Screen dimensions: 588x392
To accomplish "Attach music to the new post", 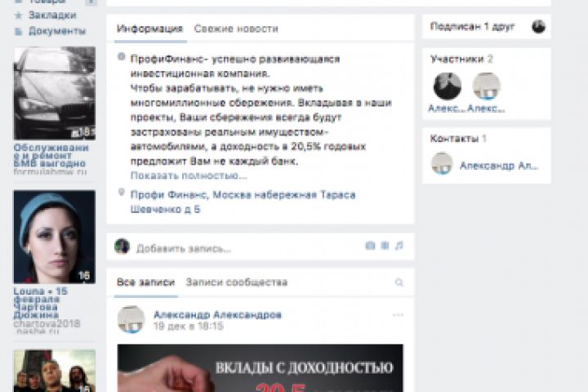I will pyautogui.click(x=399, y=246).
